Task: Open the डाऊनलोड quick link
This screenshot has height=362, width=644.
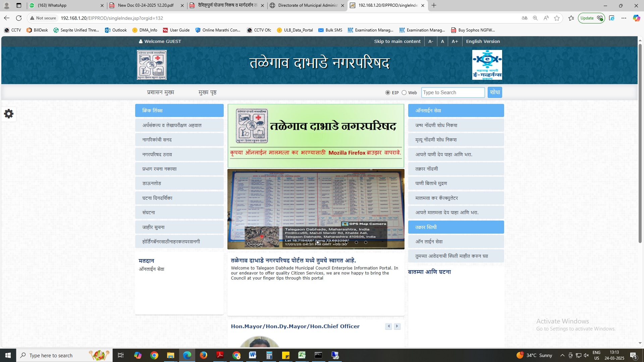Action: coord(179,183)
